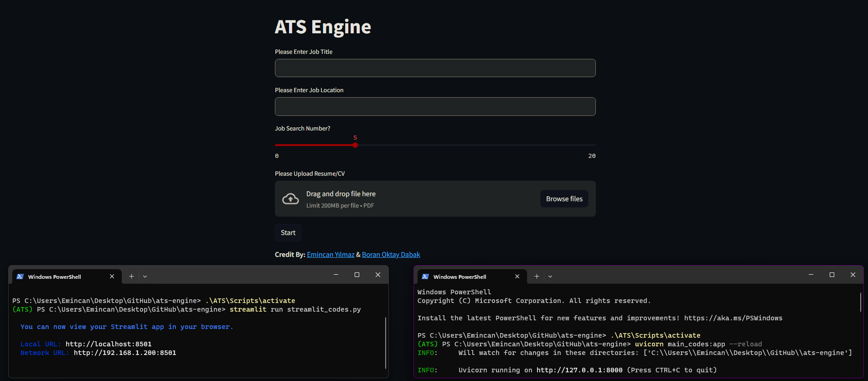The height and width of the screenshot is (381, 868).
Task: Minimize the left PowerShell window
Action: [336, 275]
